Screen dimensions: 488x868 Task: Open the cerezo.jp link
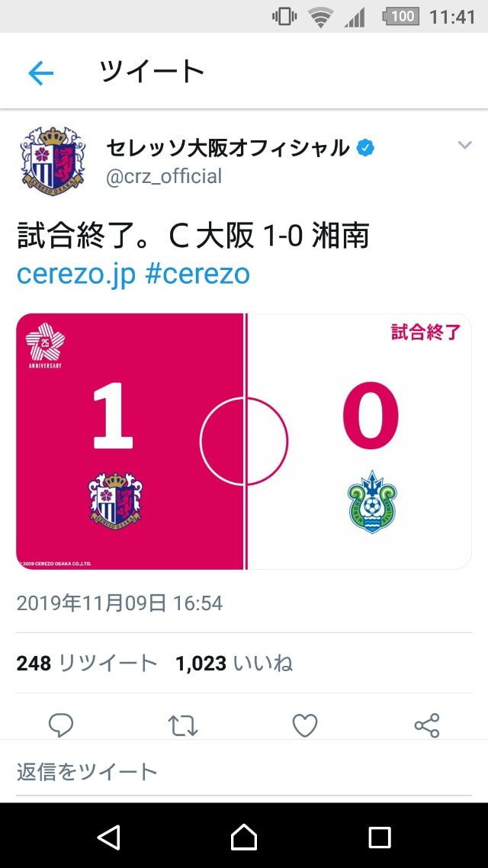tap(76, 274)
